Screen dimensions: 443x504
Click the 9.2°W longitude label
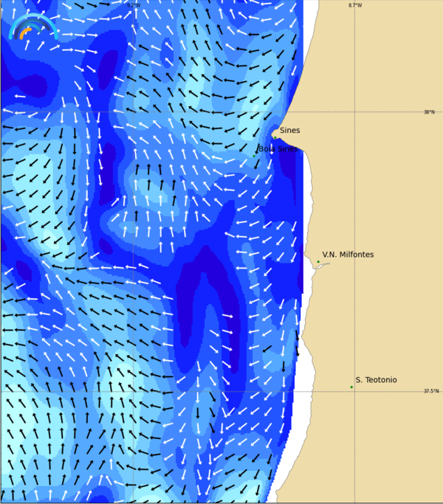[134, 5]
